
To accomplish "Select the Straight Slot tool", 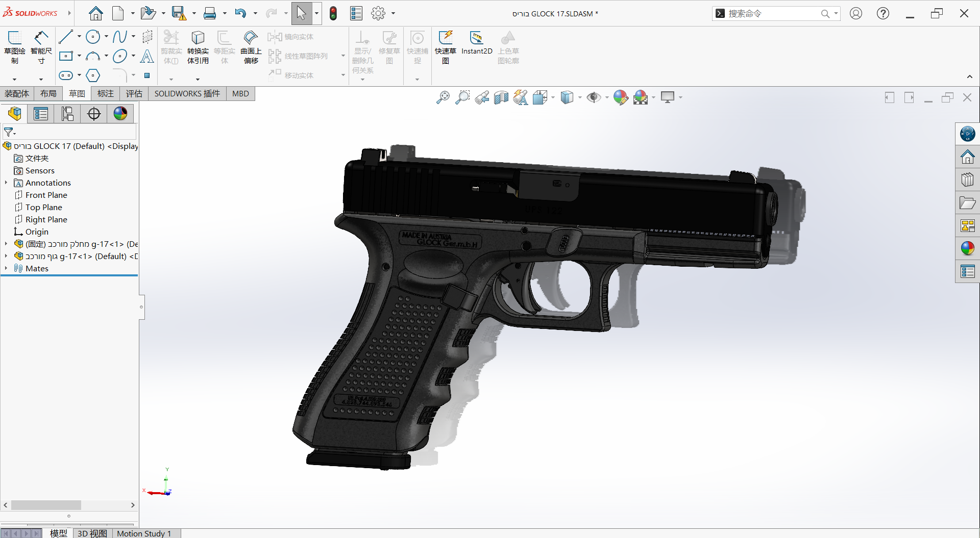I will tap(66, 75).
